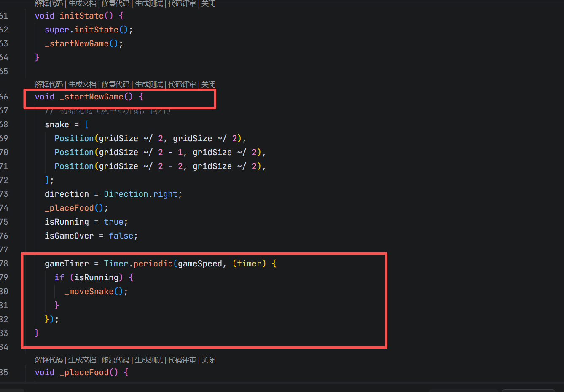Click the }); closing the Timer callback

[x=52, y=319]
